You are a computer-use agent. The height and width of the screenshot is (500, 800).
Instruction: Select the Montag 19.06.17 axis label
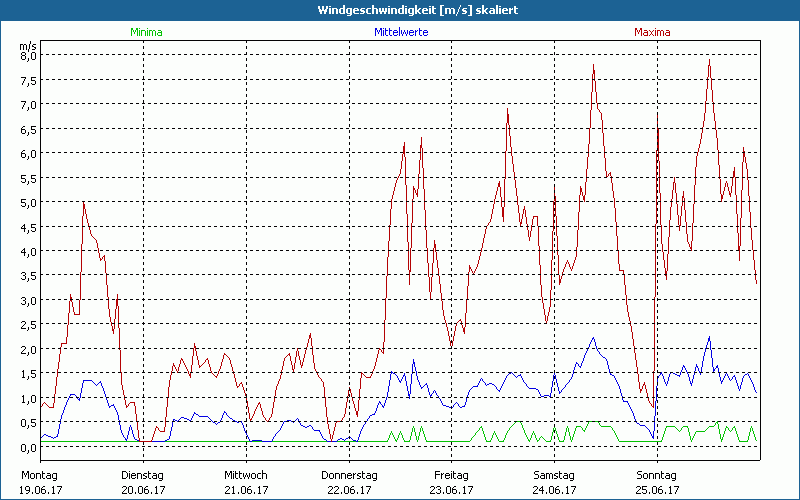pos(40,482)
